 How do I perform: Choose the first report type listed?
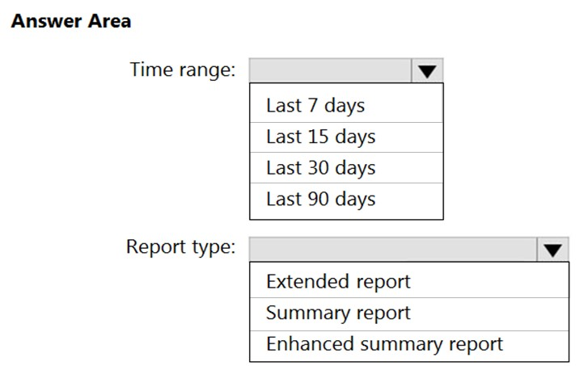[338, 281]
